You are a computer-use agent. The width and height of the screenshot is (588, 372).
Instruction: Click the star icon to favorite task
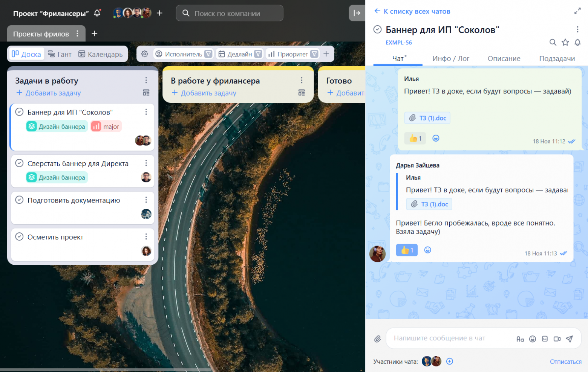tap(565, 43)
